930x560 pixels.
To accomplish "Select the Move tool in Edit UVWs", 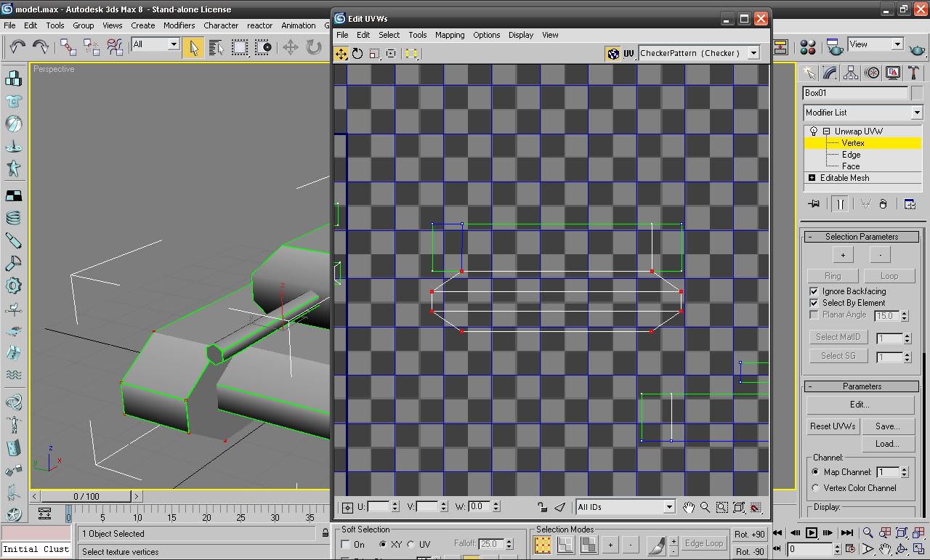I will 341,54.
